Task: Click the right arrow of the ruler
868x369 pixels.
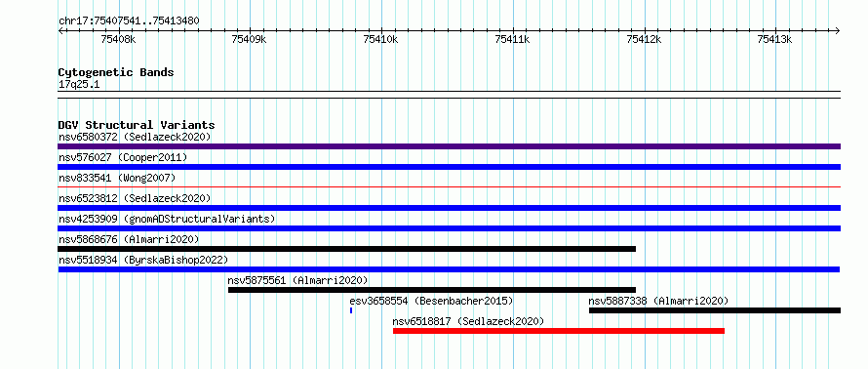Action: (x=838, y=30)
